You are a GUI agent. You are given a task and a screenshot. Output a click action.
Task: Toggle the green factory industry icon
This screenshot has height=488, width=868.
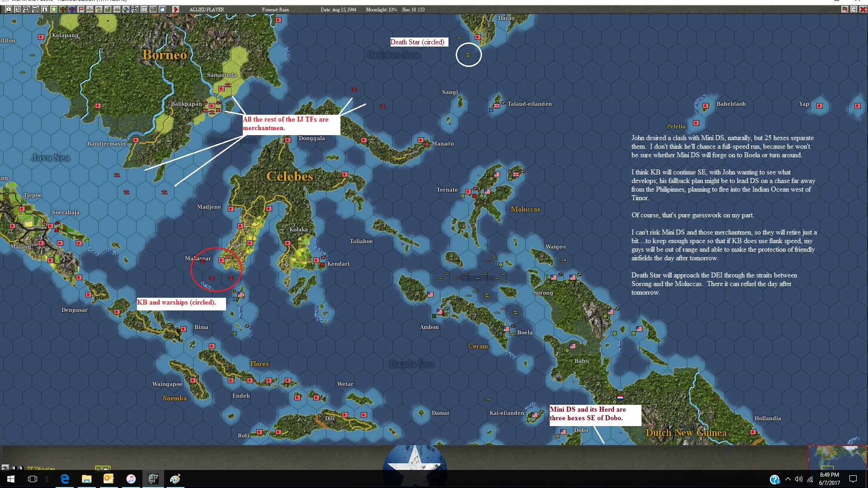point(108,9)
